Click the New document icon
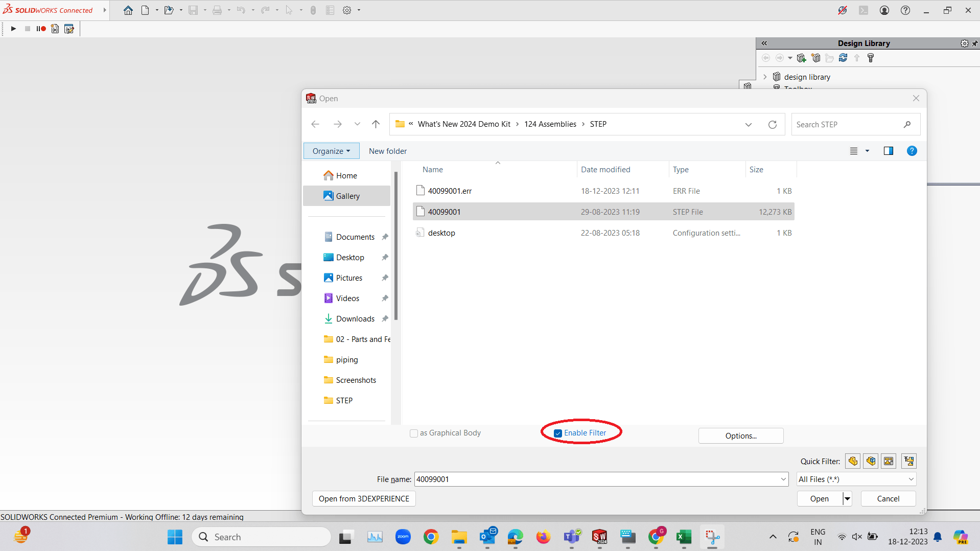Image resolution: width=980 pixels, height=551 pixels. point(145,10)
